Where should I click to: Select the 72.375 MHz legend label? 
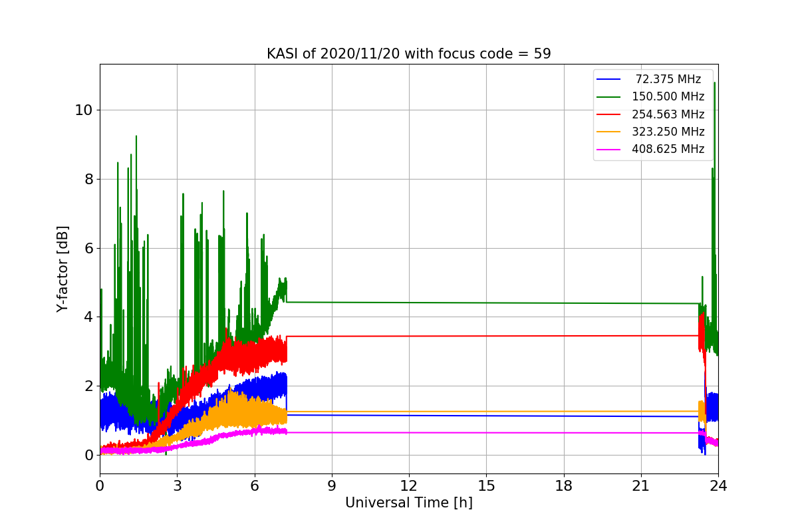(x=668, y=79)
